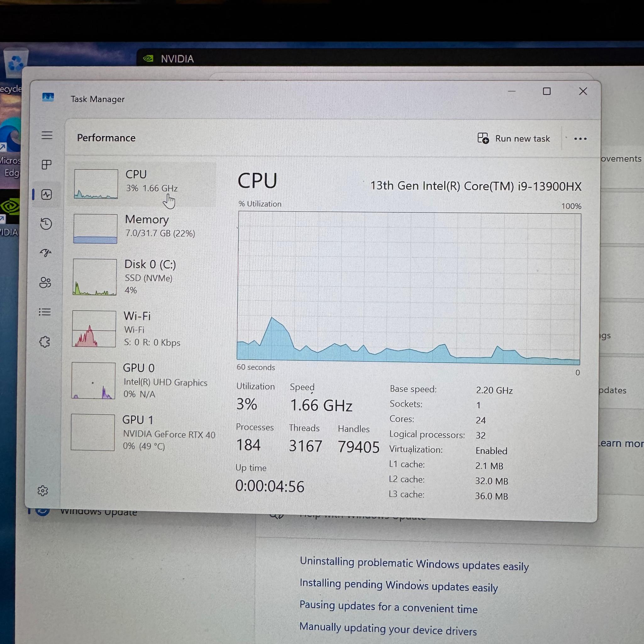Viewport: 644px width, 644px height.
Task: Select the CPU performance entry
Action: pos(142,184)
